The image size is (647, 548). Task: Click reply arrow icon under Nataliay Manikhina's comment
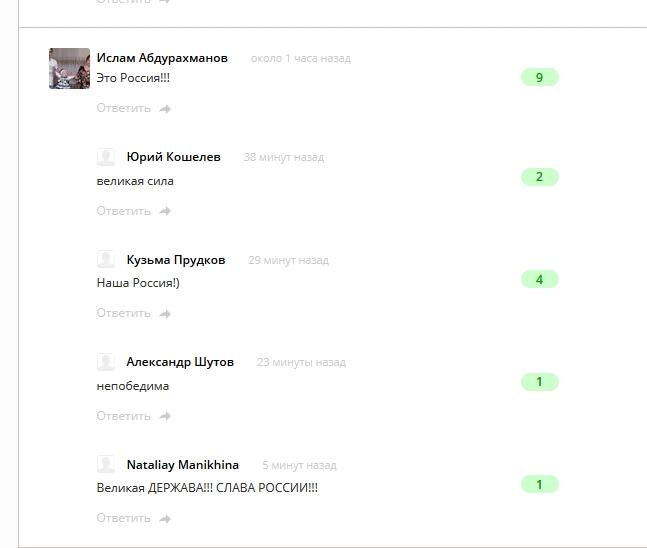(x=165, y=519)
